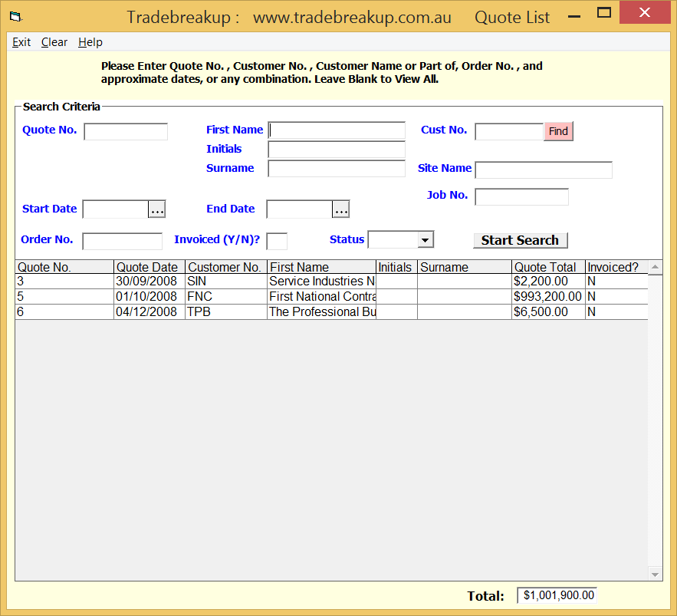
Task: Click the Invoiced (Y/N) field
Action: 277,241
